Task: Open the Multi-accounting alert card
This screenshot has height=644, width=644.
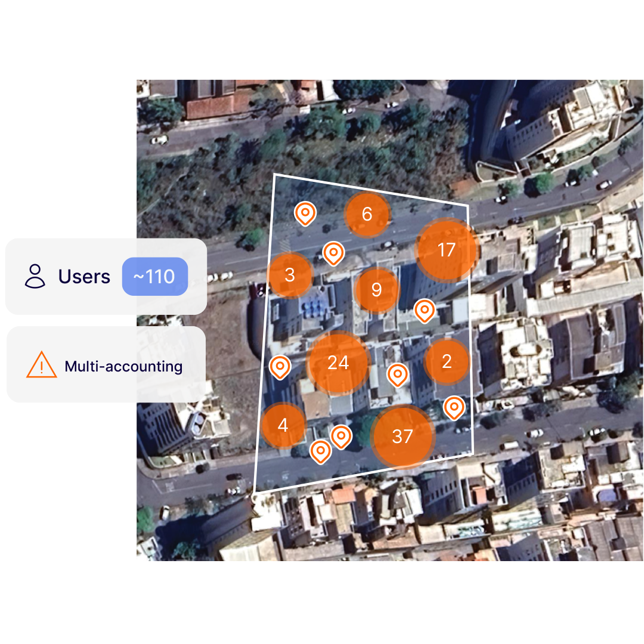Action: point(106,364)
